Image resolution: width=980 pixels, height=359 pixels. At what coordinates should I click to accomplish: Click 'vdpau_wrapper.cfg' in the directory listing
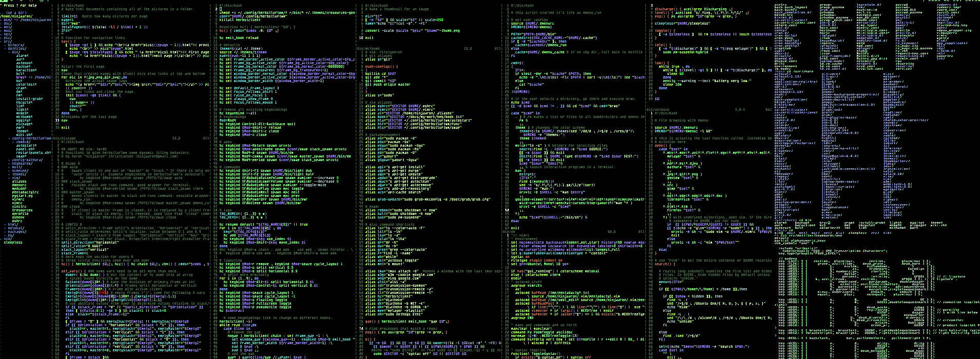[954, 30]
